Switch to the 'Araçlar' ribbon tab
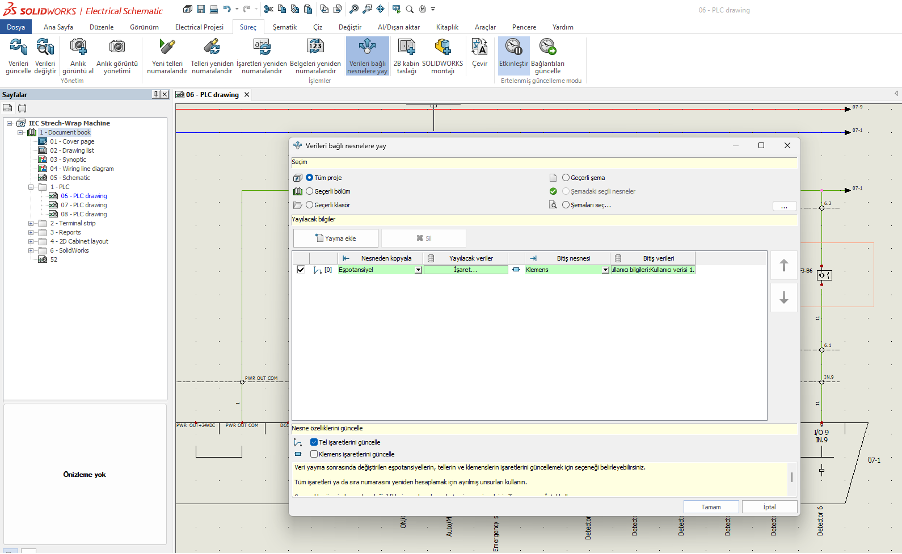This screenshot has height=554, width=902. coord(485,27)
